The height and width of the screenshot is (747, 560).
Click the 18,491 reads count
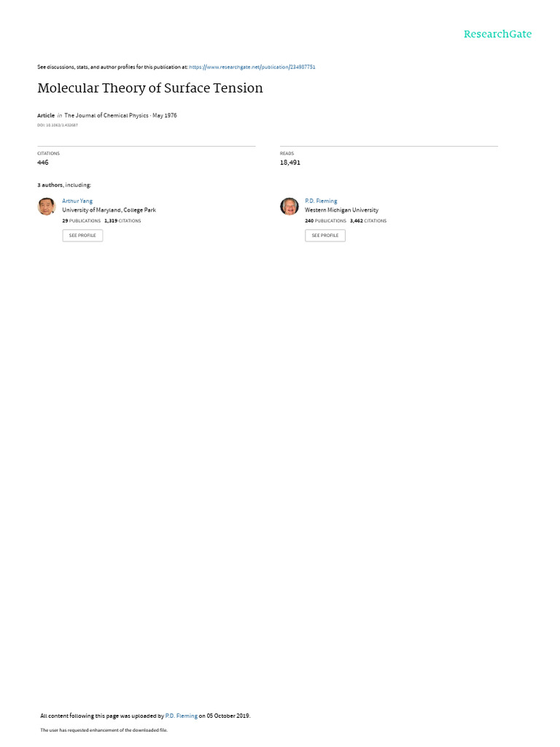(x=290, y=163)
